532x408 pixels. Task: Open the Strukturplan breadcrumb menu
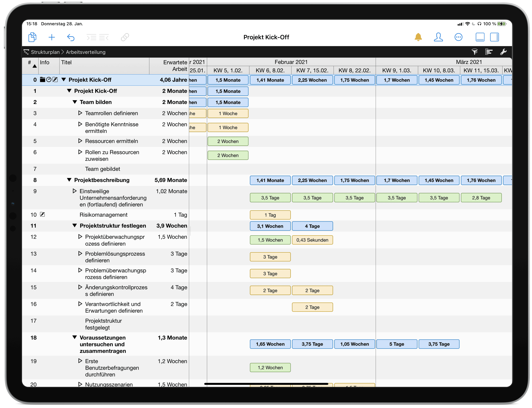click(x=45, y=52)
